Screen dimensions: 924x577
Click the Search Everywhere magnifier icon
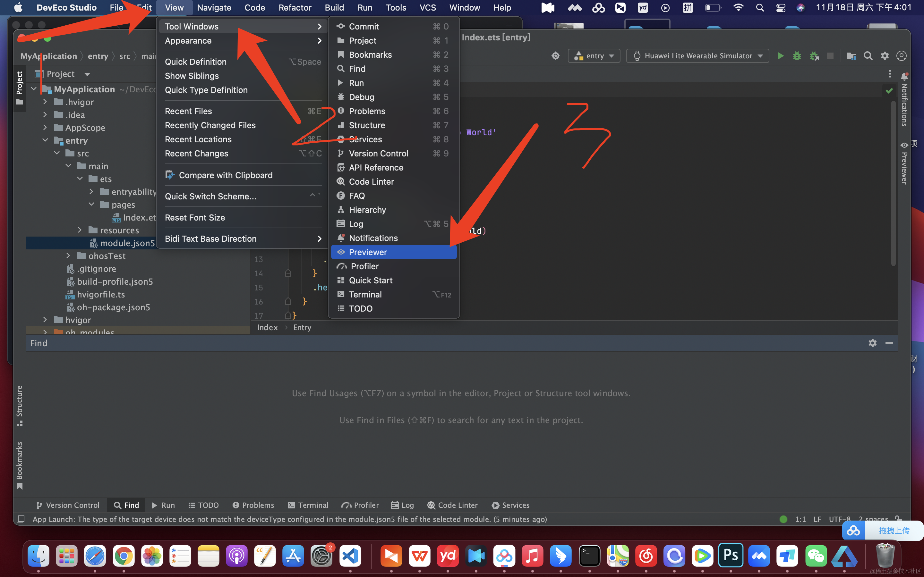pos(868,56)
